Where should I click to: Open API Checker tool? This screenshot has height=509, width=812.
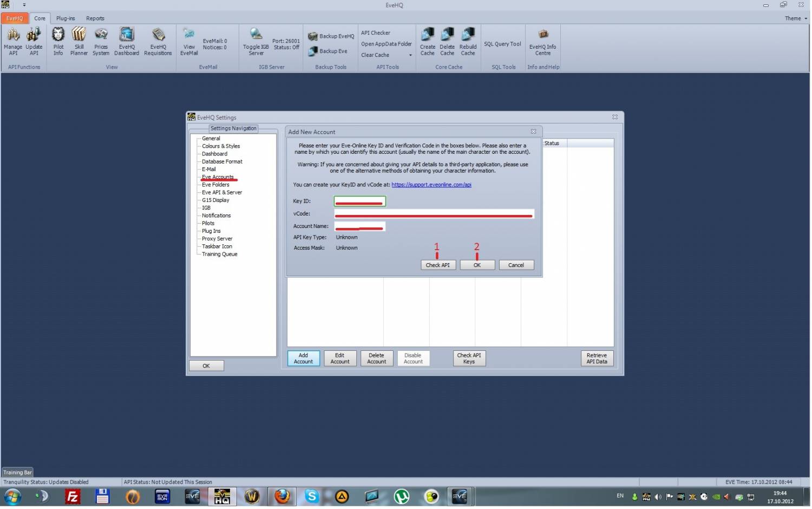click(x=376, y=33)
